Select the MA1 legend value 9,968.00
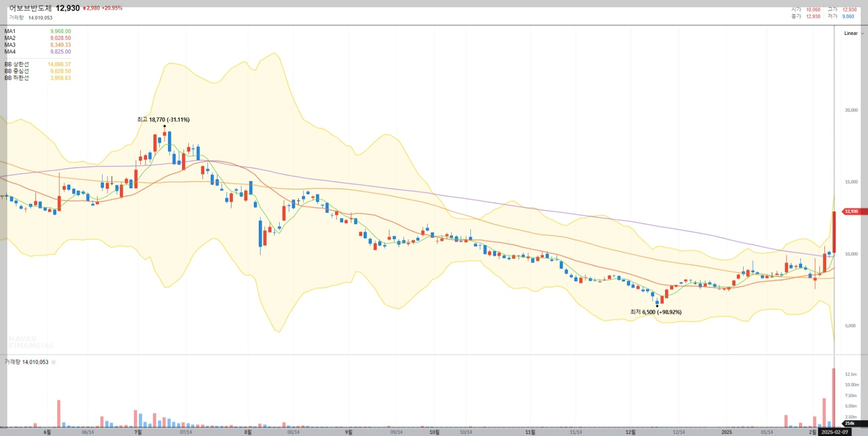This screenshot has width=868, height=436. pyautogui.click(x=61, y=32)
